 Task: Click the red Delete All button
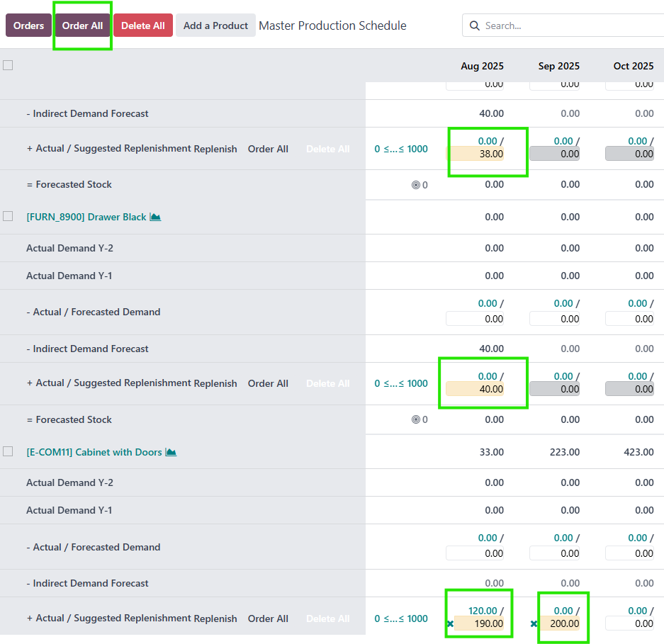(x=142, y=26)
